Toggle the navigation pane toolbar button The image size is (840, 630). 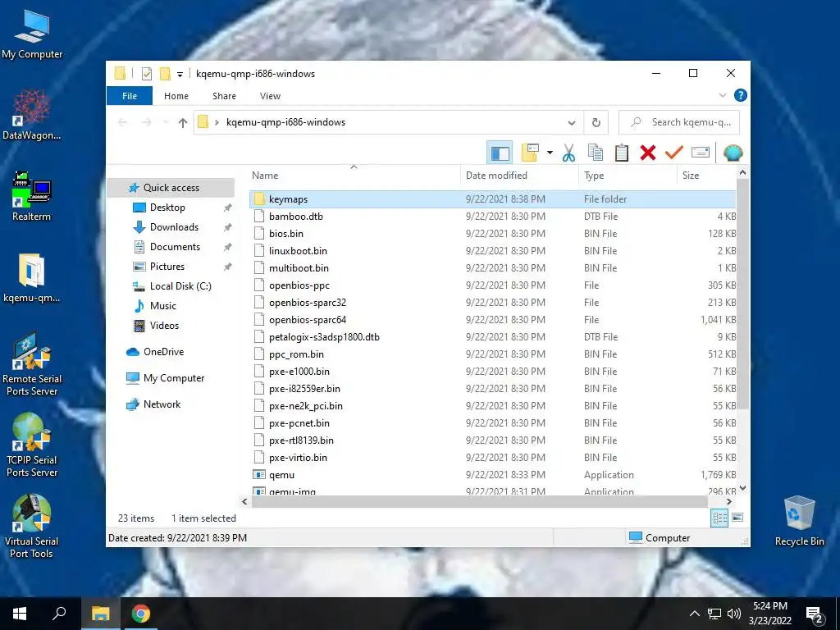(x=500, y=153)
